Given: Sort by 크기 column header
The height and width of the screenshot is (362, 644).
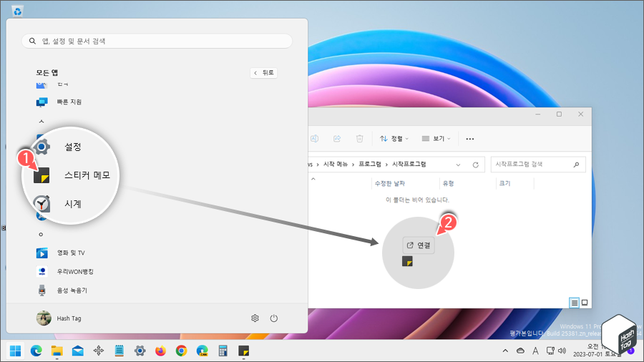Looking at the screenshot, I should pyautogui.click(x=515, y=183).
